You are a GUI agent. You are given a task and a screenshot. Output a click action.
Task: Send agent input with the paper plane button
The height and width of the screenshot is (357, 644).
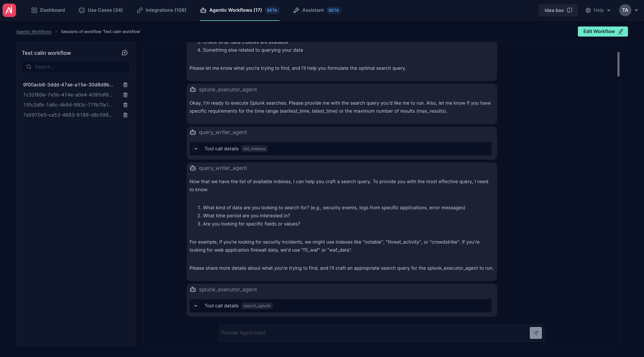[536, 333]
